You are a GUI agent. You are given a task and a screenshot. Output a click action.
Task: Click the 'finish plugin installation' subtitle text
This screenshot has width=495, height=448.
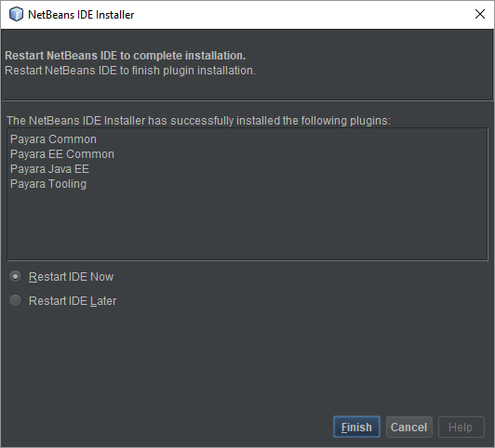point(130,71)
